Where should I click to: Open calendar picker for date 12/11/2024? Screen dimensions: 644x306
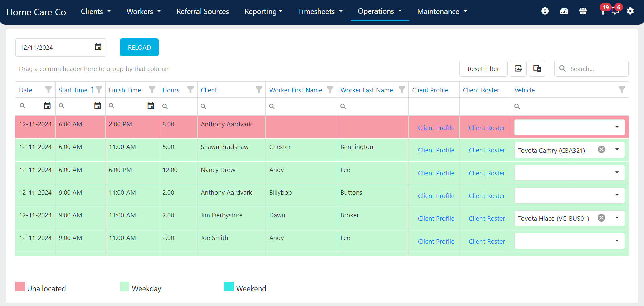coord(98,47)
